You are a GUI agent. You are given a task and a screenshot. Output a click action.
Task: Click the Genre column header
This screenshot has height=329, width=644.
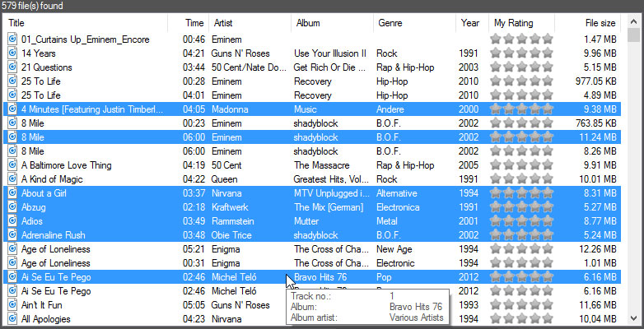[x=412, y=23]
